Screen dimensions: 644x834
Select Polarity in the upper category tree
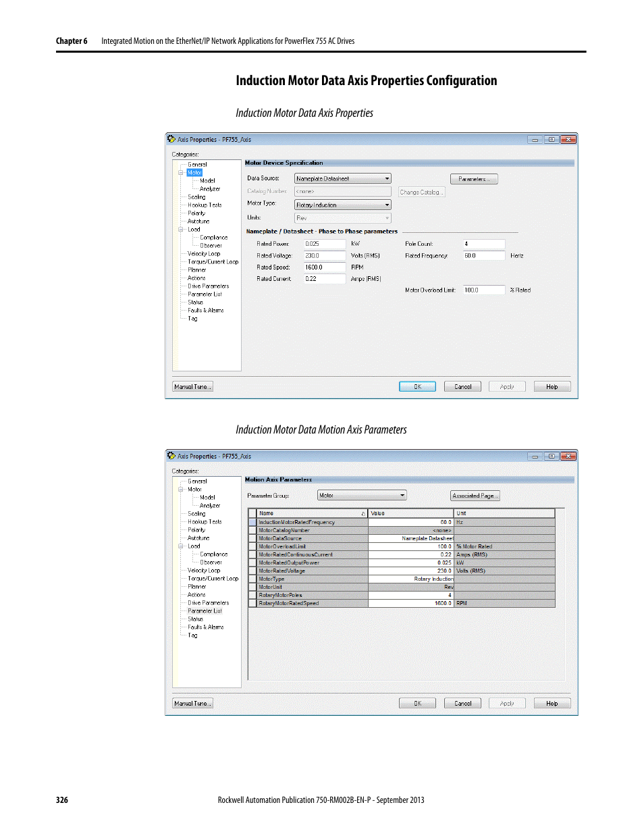(x=196, y=213)
